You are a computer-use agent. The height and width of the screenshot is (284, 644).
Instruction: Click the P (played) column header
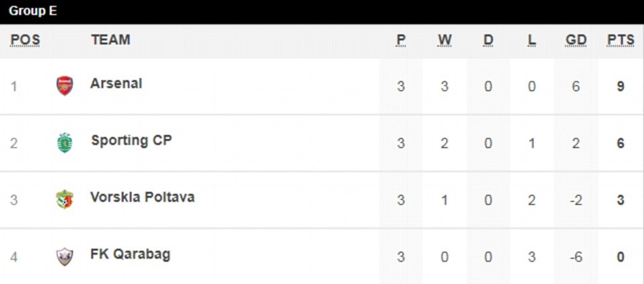coord(401,40)
